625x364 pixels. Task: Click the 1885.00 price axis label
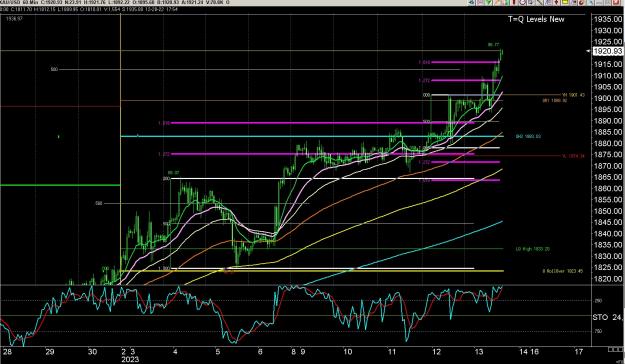(608, 132)
